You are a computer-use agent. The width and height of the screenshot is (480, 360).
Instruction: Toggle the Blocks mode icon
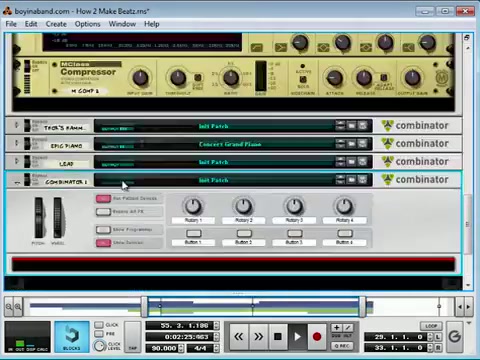click(72, 337)
